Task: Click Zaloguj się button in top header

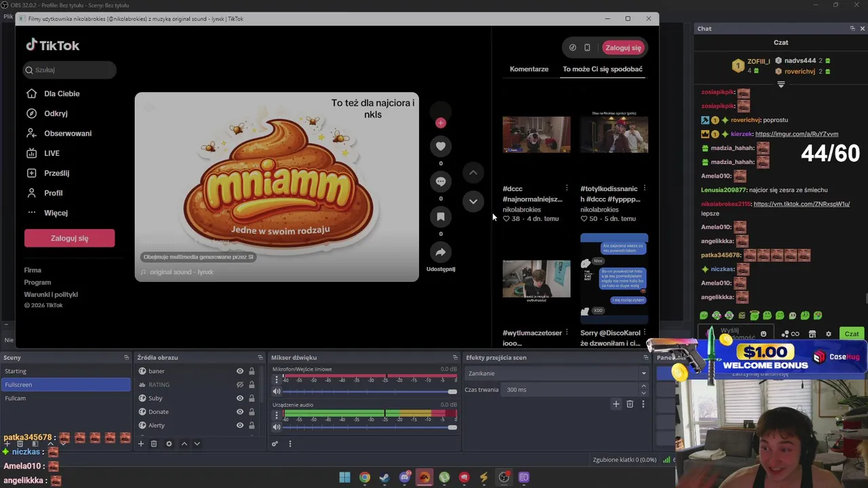Action: 623,47
